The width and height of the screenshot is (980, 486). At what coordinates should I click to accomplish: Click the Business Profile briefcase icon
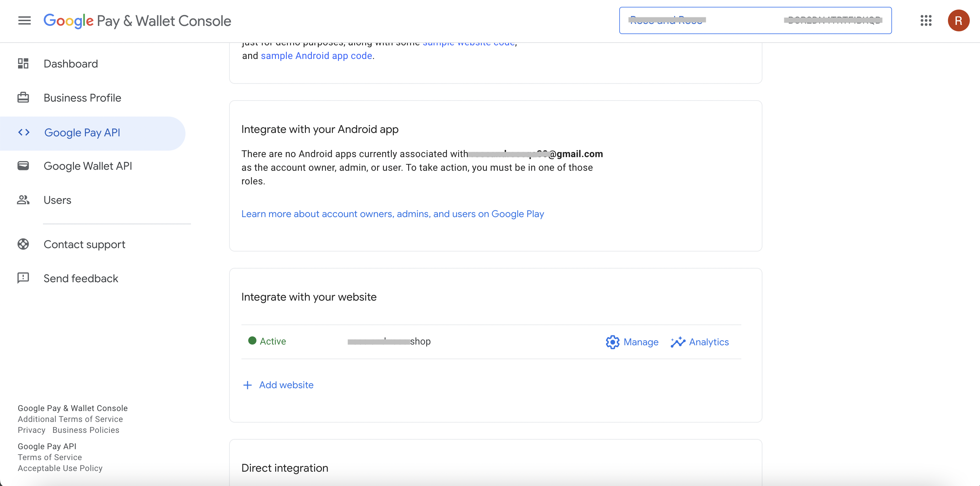click(23, 98)
